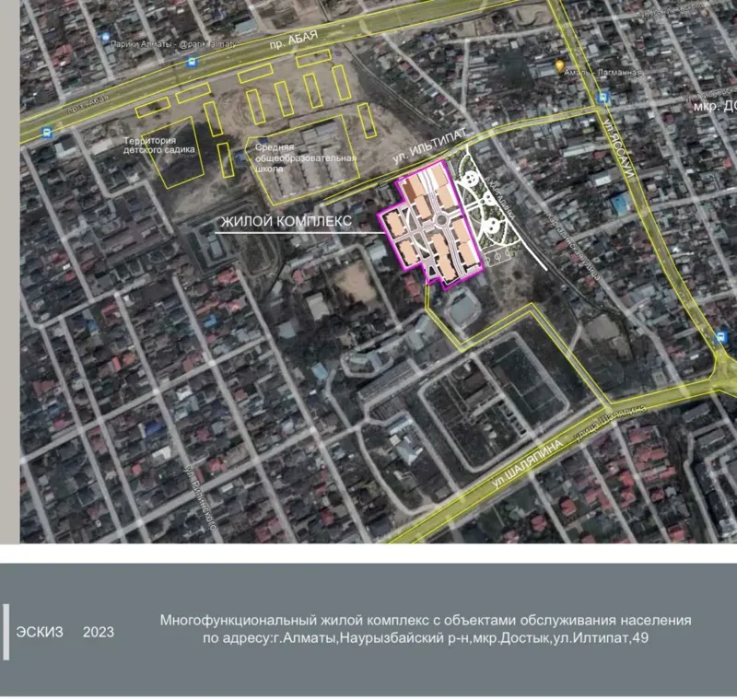The height and width of the screenshot is (700, 737).
Task: Click the ЭСКИЗ text in the footer
Action: [40, 633]
